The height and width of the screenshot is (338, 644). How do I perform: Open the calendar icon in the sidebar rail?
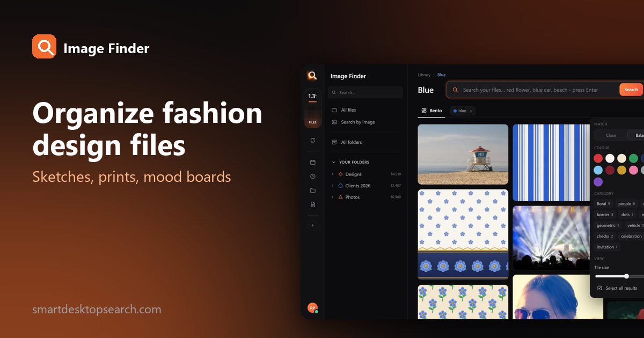click(x=312, y=162)
